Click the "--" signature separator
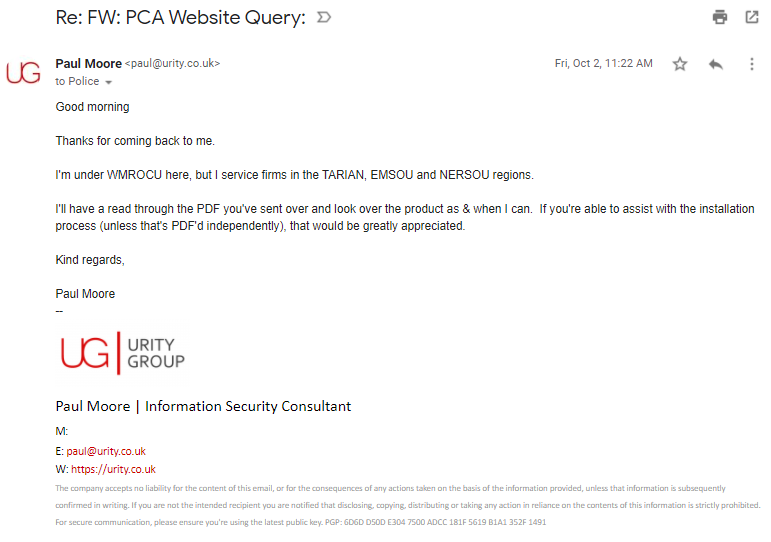 pos(59,310)
